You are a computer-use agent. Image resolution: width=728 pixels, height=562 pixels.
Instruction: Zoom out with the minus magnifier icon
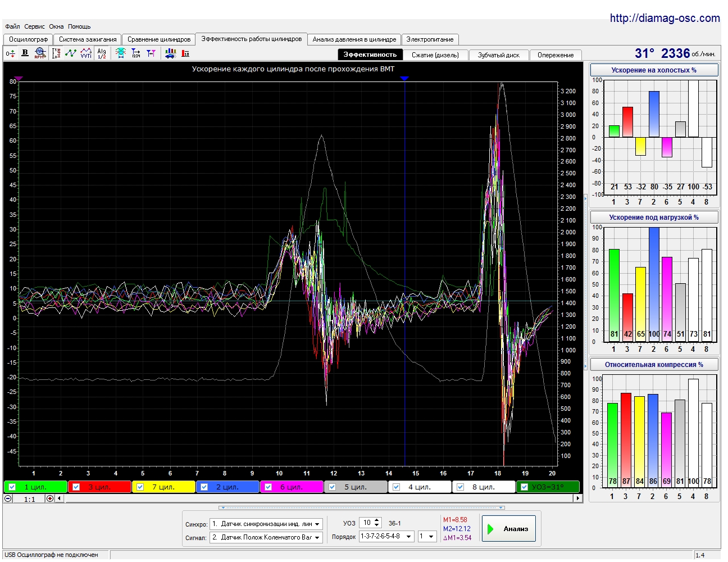tap(8, 498)
